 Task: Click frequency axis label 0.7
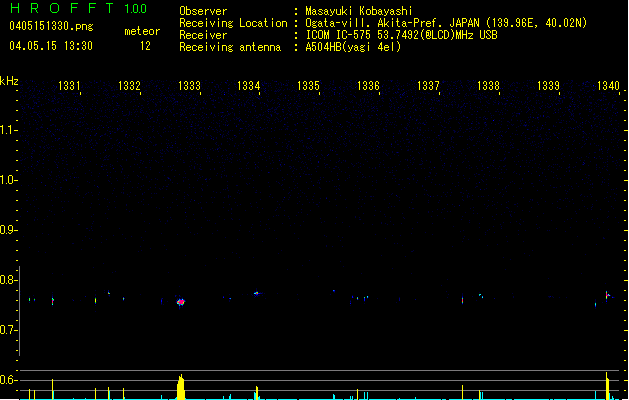tap(8, 330)
